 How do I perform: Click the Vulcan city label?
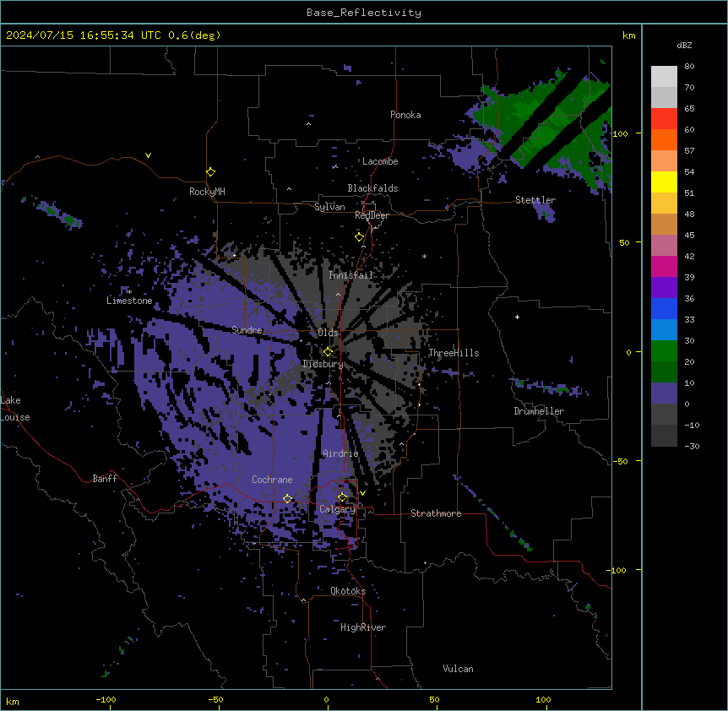[x=458, y=669]
